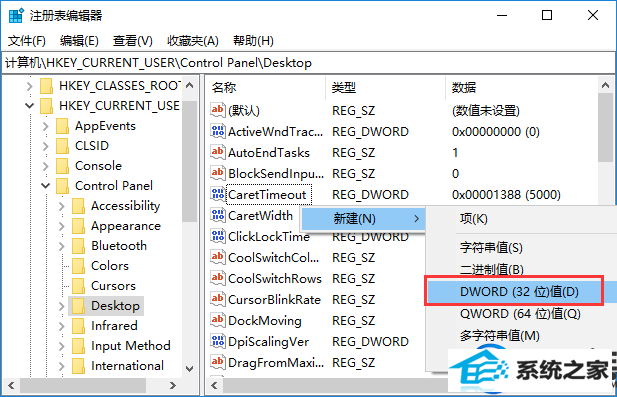Collapse the HKEY_CURRENT_USER hive
Viewport: 617px width, 397px height.
(x=30, y=105)
